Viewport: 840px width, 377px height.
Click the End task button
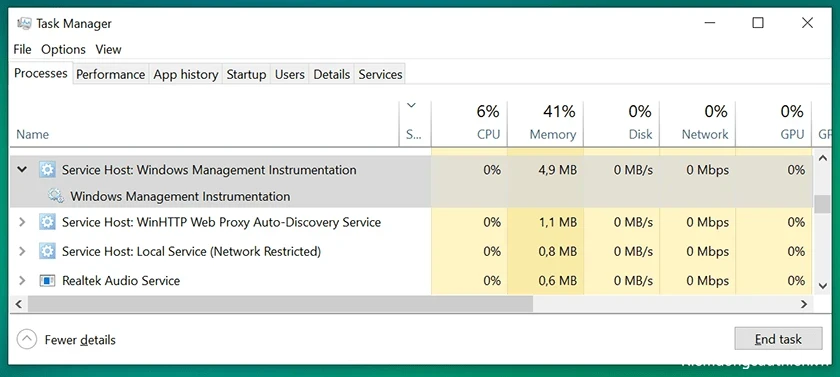(778, 339)
